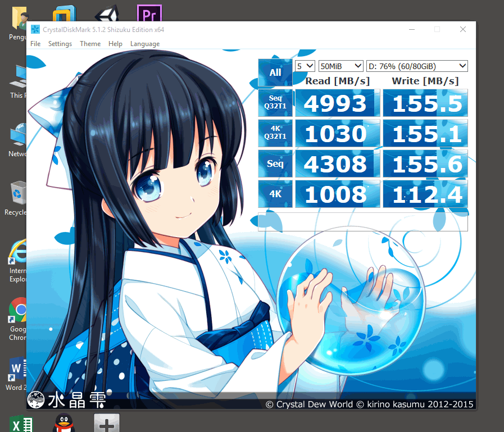The width and height of the screenshot is (504, 432).
Task: Select the Word desktop shortcut
Action: pyautogui.click(x=17, y=369)
